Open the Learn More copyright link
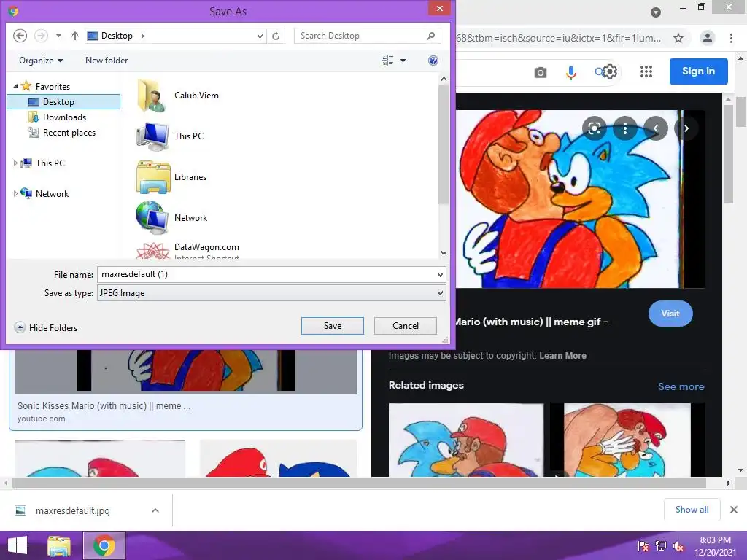The height and width of the screenshot is (560, 747). (x=562, y=356)
